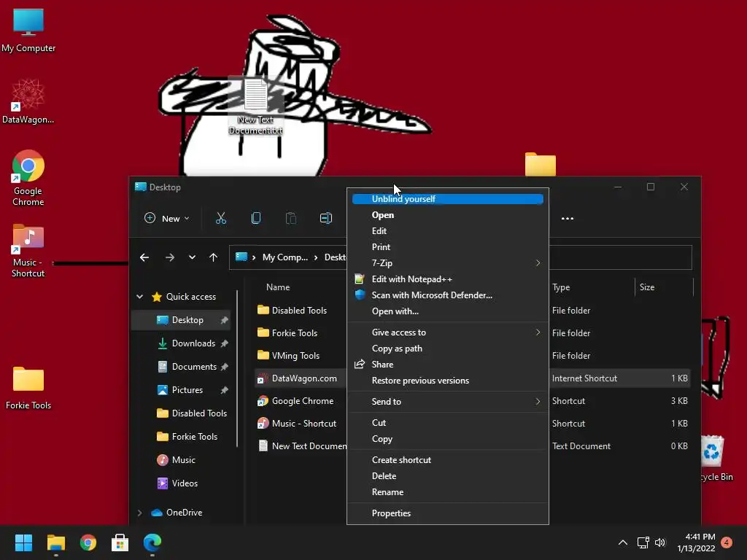Select Google Chrome desktop shortcut icon
Image resolution: width=747 pixels, height=560 pixels.
tap(28, 178)
